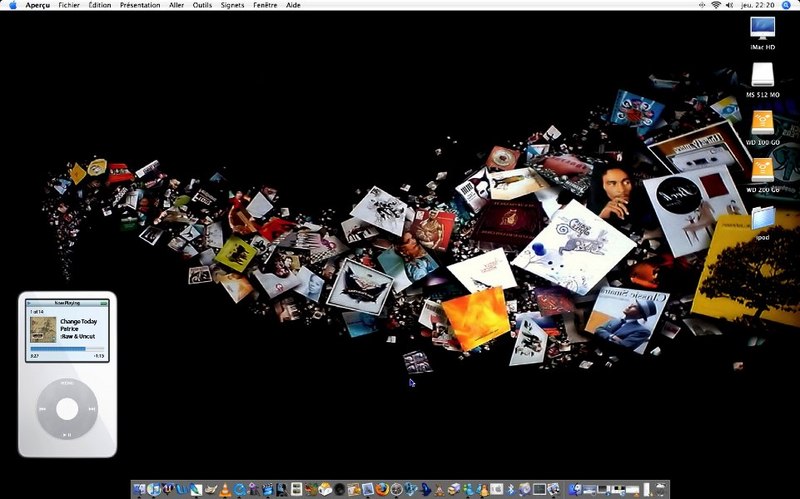Open the Aller menu

177,5
